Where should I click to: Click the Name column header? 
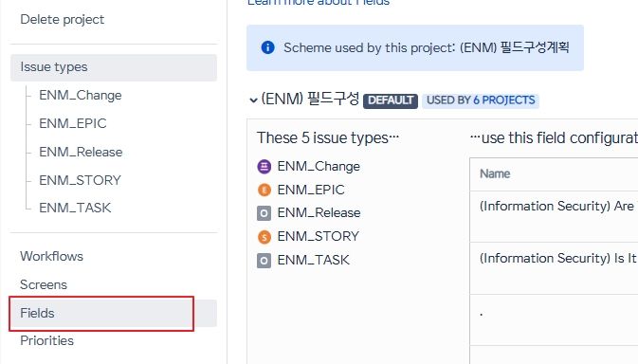[495, 173]
